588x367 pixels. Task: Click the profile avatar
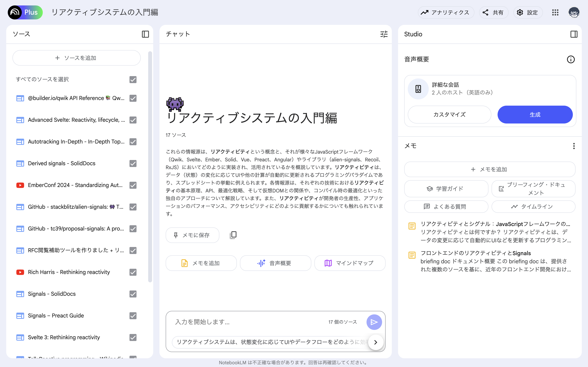[x=574, y=12]
